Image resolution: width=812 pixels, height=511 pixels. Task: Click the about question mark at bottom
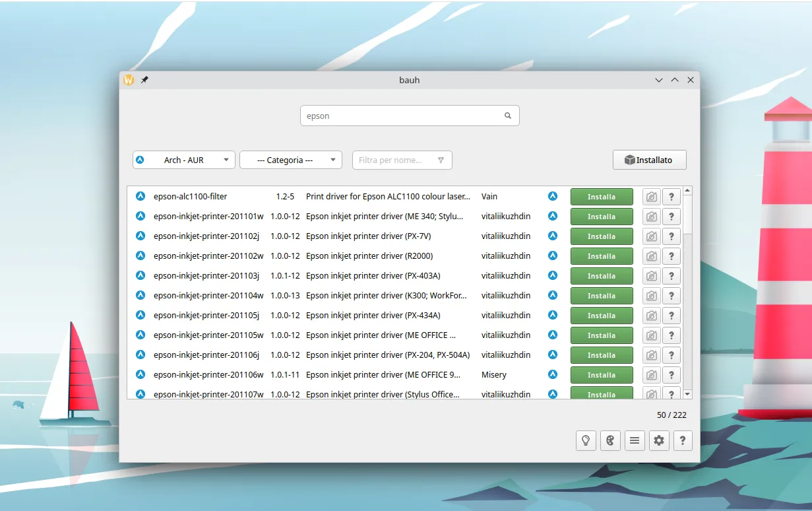point(683,440)
